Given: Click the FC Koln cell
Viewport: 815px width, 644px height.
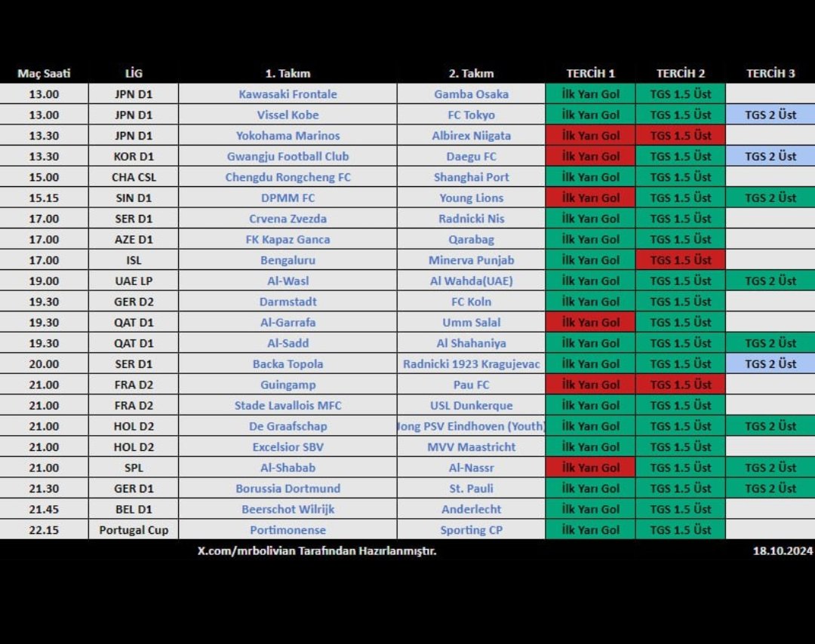Looking at the screenshot, I should [x=471, y=302].
